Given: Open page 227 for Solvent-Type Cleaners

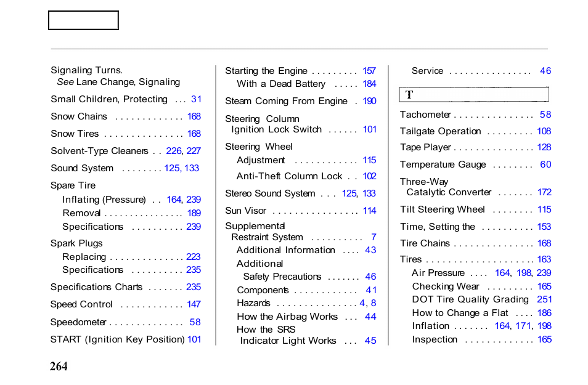Looking at the screenshot, I should click(x=194, y=151).
